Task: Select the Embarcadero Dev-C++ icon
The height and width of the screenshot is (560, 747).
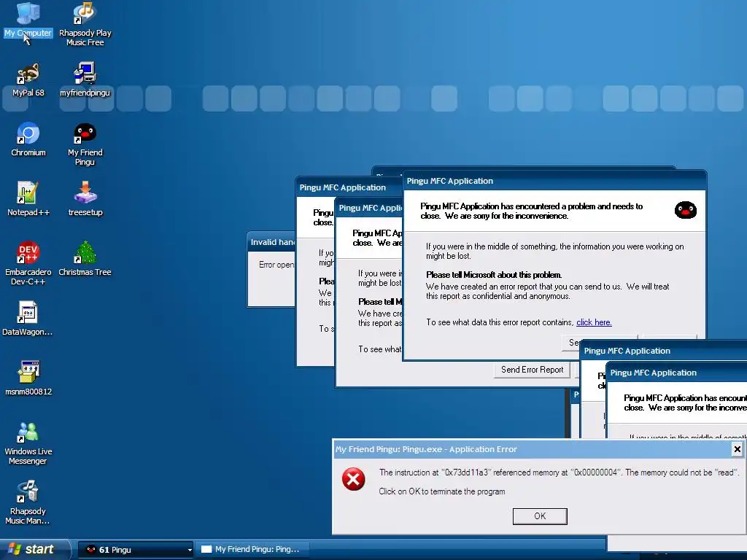Action: (x=28, y=263)
